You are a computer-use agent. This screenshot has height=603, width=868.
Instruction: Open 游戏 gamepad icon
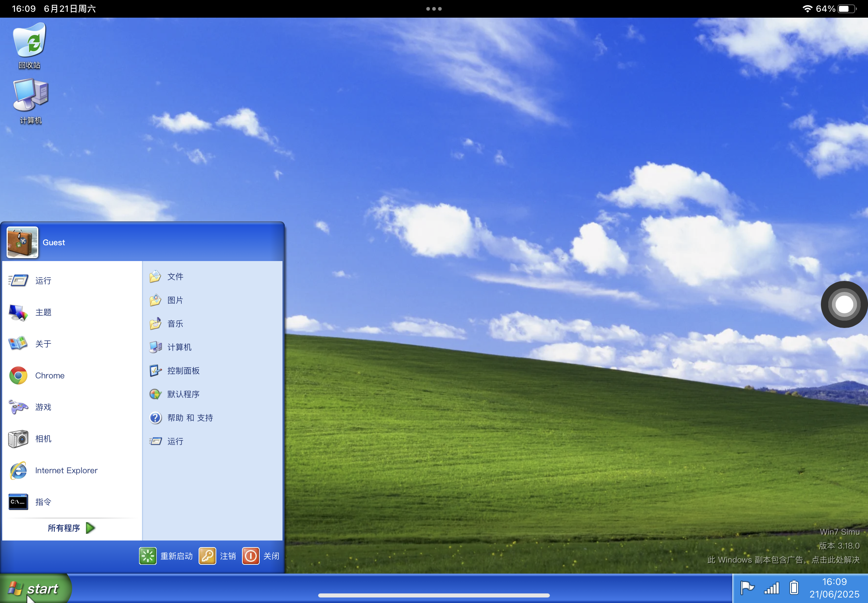18,407
